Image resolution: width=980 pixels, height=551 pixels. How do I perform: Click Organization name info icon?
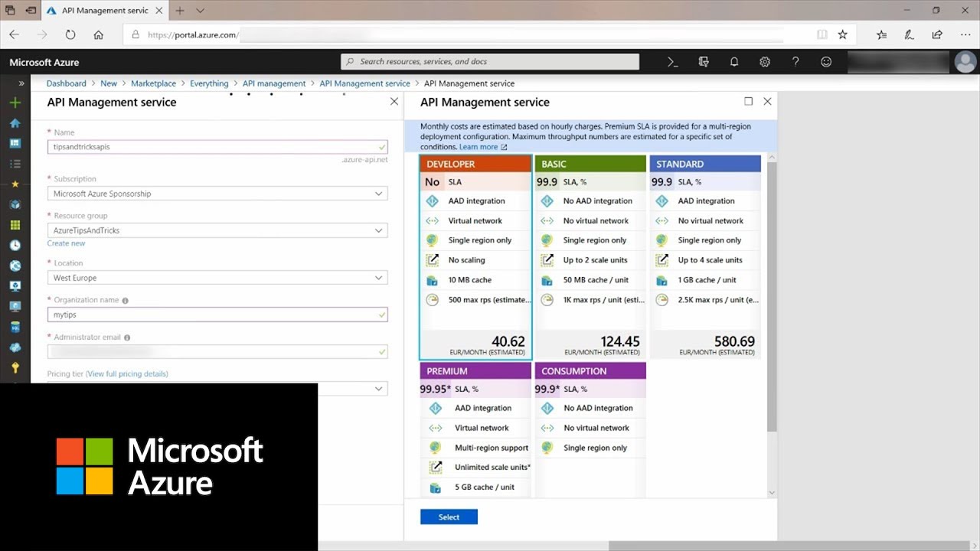click(126, 301)
